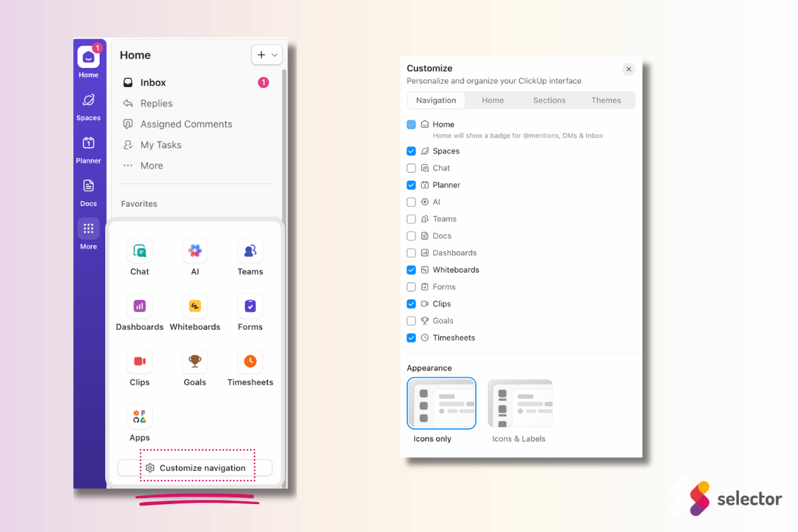Open Planner in the purple sidebar
Viewport: 798px width, 532px height.
[x=88, y=150]
